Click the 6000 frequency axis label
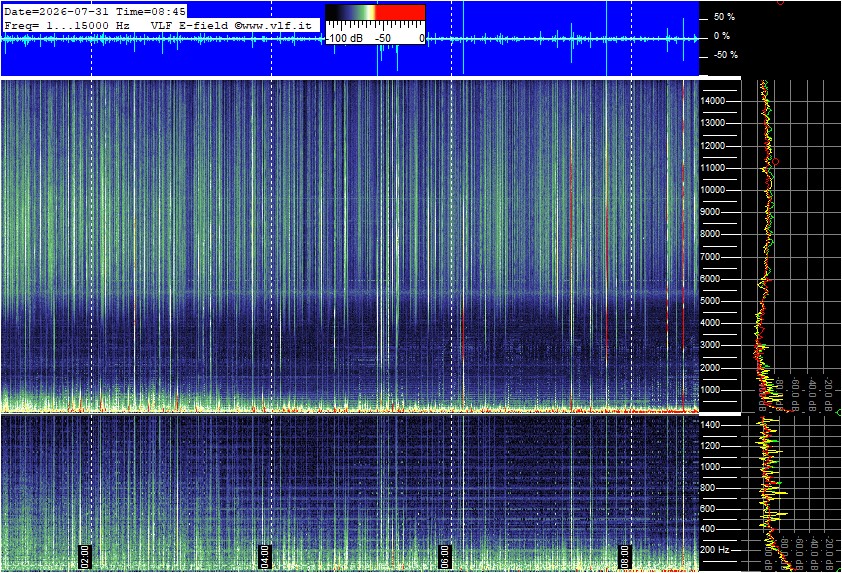Viewport: 842px width, 573px height. [710, 279]
